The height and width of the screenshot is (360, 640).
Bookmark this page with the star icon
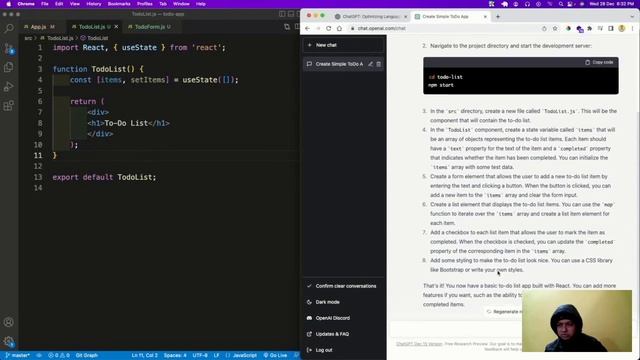point(555,29)
